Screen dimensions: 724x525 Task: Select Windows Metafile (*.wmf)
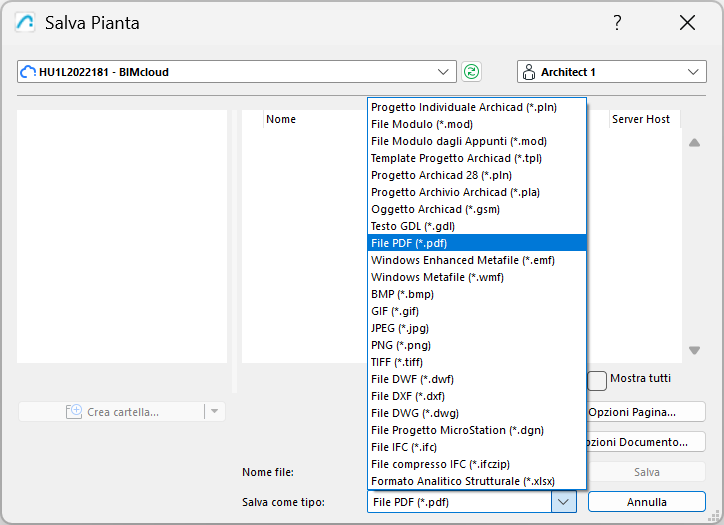pos(477,277)
